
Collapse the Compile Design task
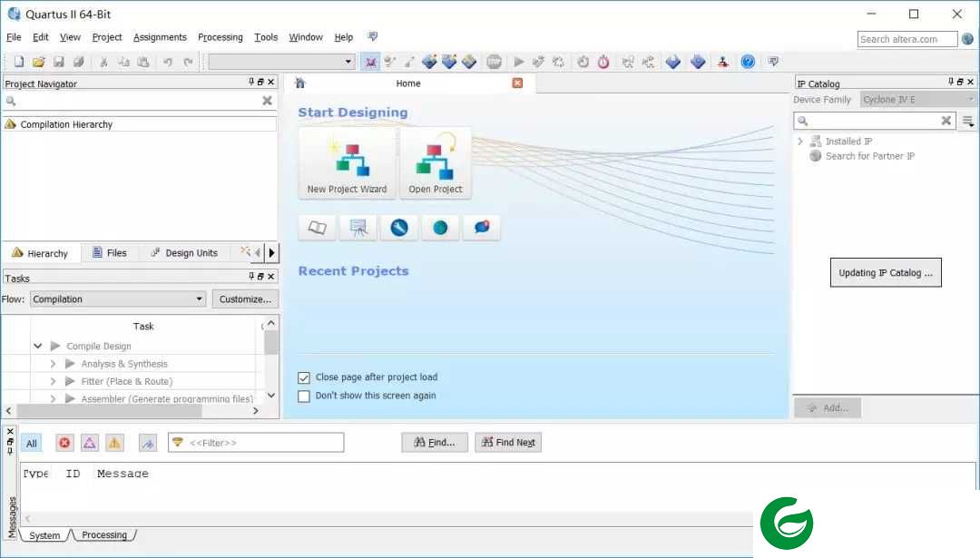point(37,346)
